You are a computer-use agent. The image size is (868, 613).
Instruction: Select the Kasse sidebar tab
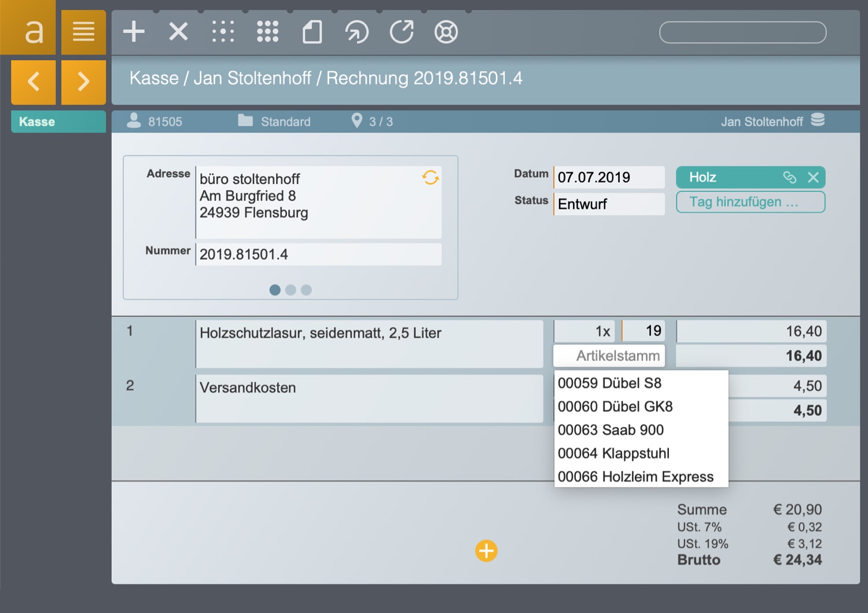[x=58, y=121]
